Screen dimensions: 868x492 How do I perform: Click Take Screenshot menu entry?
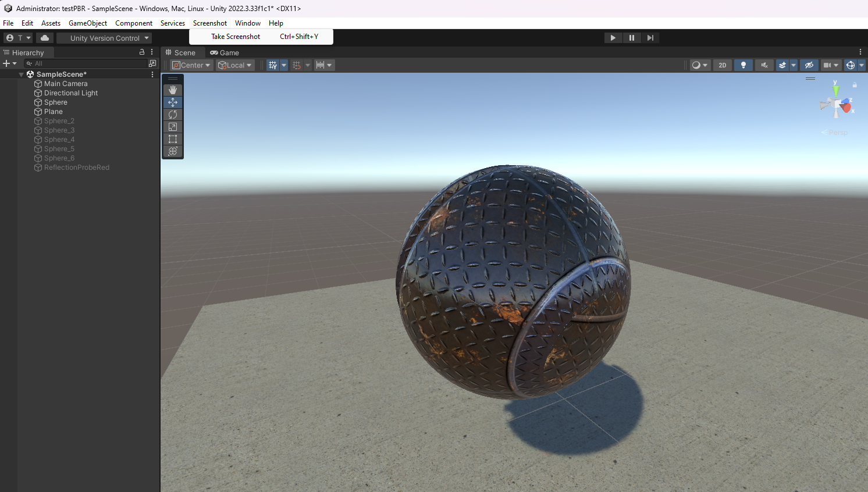(x=236, y=37)
